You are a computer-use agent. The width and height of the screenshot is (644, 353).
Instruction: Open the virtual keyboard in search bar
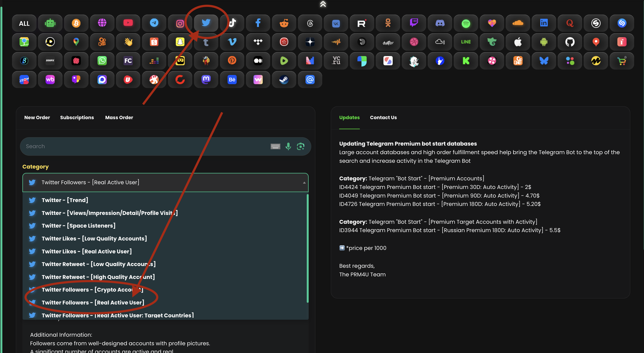click(x=276, y=146)
